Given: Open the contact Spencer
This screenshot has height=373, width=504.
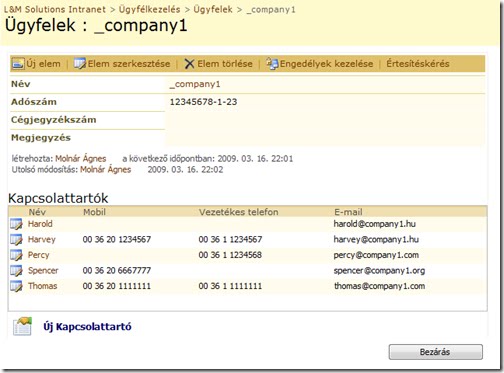Looking at the screenshot, I should tap(43, 271).
